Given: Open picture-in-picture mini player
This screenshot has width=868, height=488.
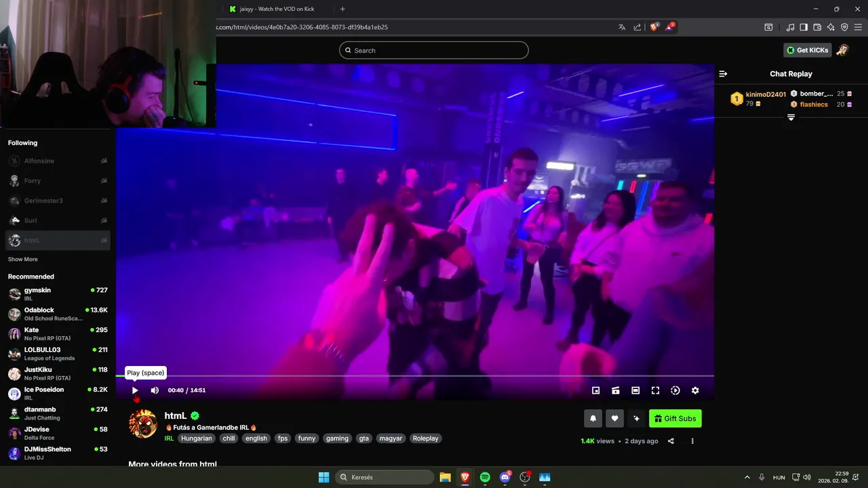Looking at the screenshot, I should click(595, 390).
